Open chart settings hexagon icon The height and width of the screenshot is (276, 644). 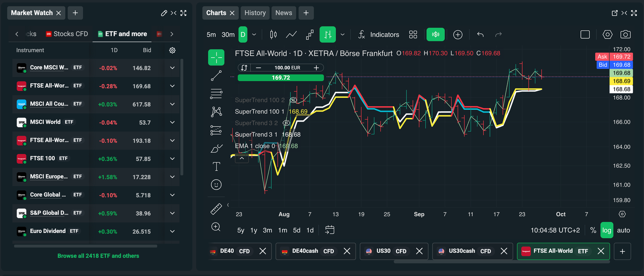(607, 35)
